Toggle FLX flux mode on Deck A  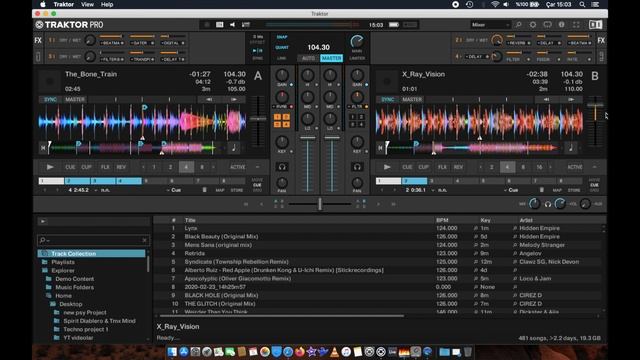coord(105,167)
